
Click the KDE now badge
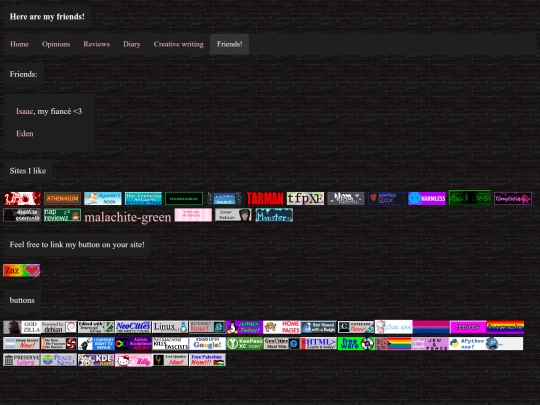click(x=96, y=360)
